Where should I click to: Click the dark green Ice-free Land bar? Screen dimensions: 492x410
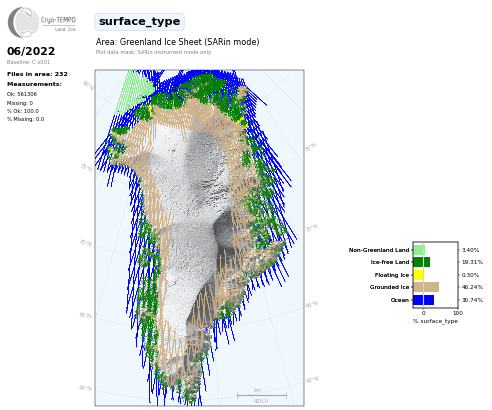(421, 262)
